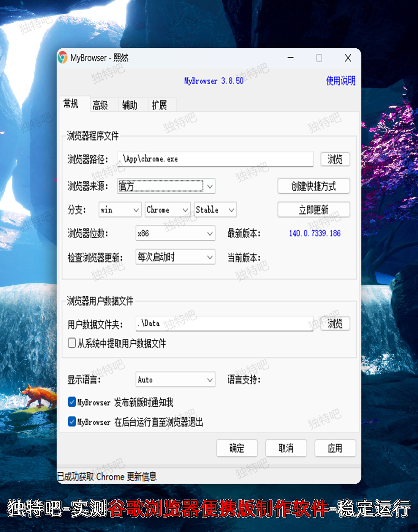The image size is (418, 532).
Task: Click the 取消 button
Action: pos(286,448)
